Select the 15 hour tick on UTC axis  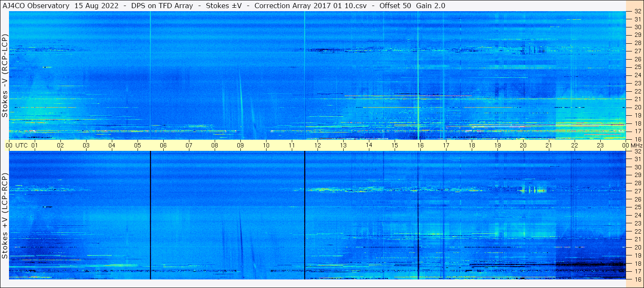(395, 145)
